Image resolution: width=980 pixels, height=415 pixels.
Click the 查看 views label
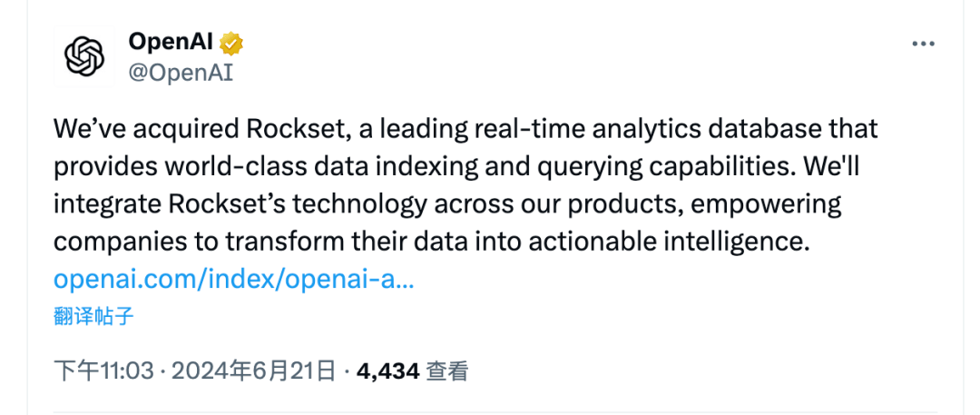click(447, 371)
